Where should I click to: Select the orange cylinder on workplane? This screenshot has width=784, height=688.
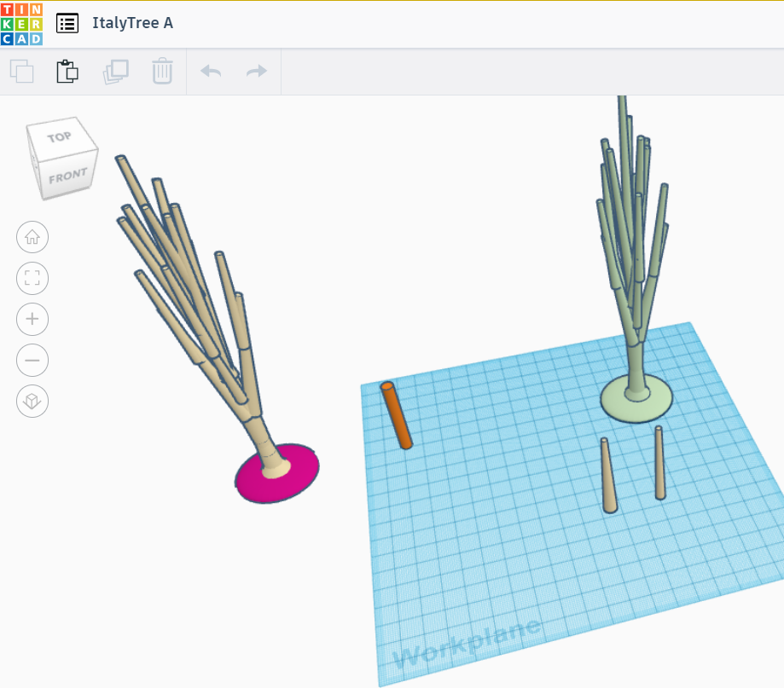397,415
